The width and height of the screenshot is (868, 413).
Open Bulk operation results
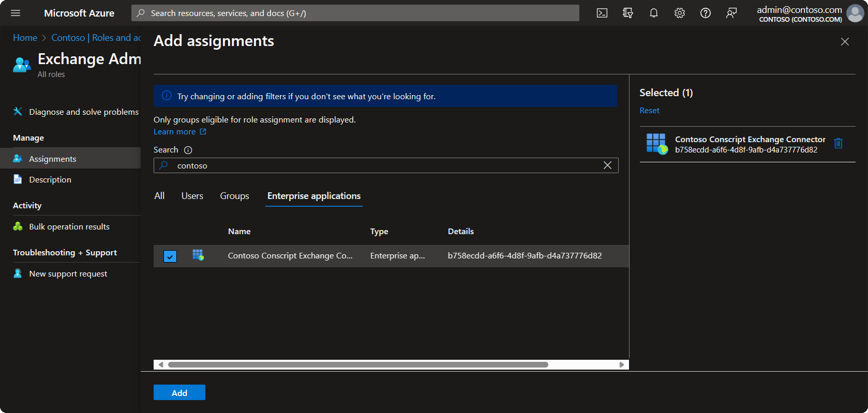click(x=70, y=226)
